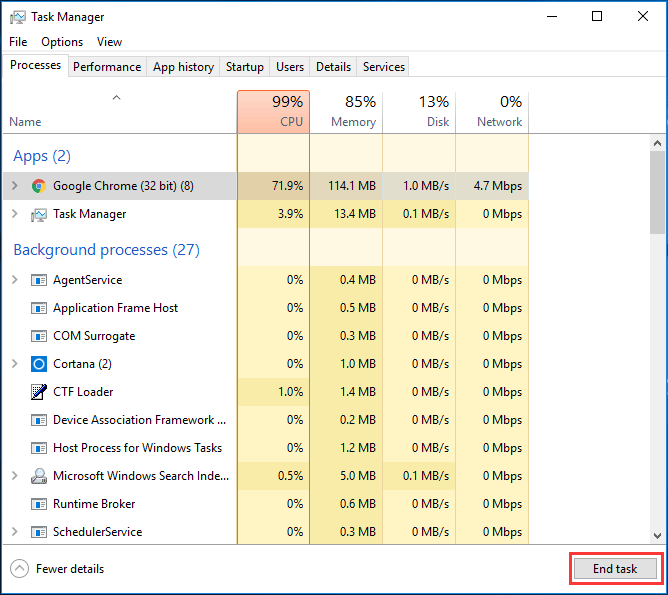The image size is (668, 595).
Task: Click the Device Association Framework icon
Action: (x=39, y=420)
